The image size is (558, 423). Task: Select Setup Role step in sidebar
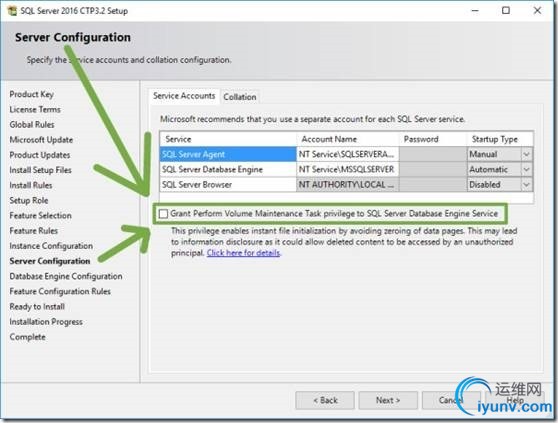(29, 201)
